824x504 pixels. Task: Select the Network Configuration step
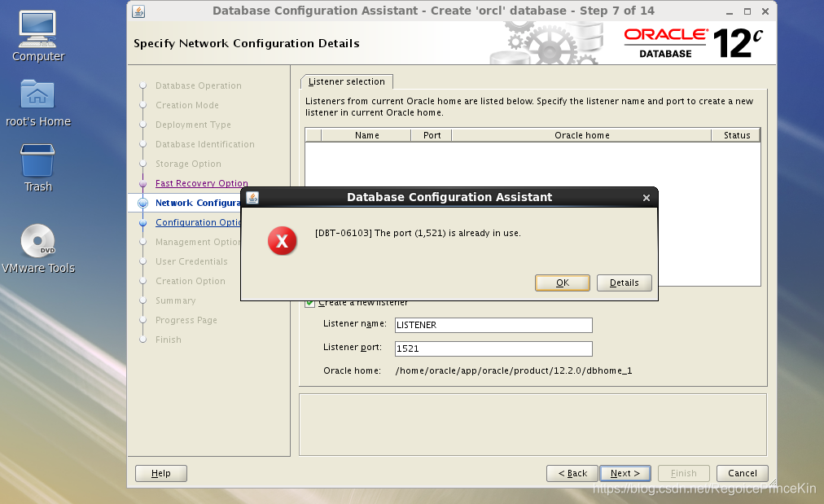pyautogui.click(x=198, y=203)
